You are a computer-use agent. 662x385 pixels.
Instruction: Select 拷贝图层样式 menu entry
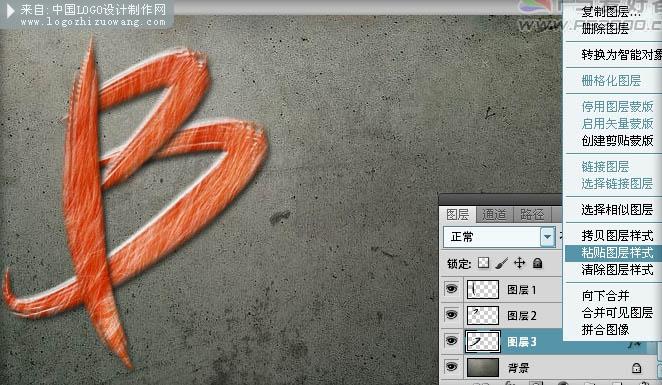[x=617, y=235]
